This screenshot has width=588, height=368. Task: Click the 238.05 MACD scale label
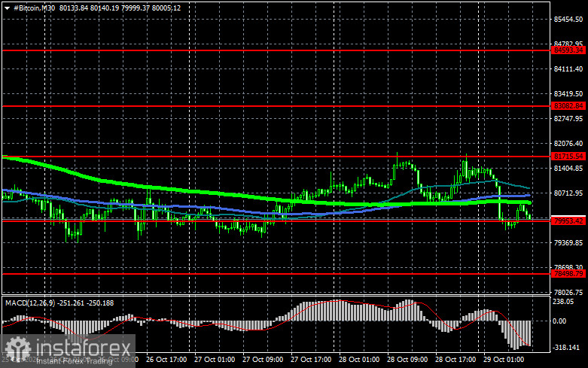(x=563, y=302)
